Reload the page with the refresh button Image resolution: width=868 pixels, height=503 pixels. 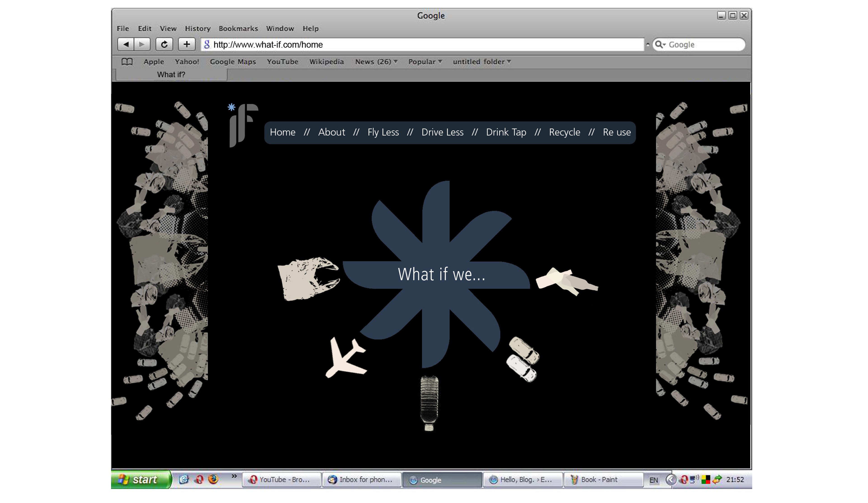[164, 45]
